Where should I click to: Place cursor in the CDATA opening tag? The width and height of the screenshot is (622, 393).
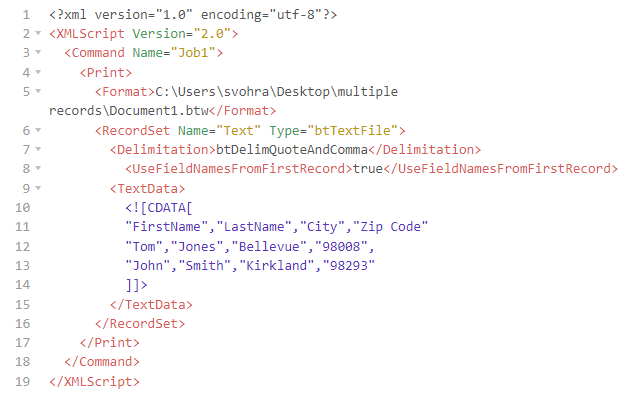[159, 208]
